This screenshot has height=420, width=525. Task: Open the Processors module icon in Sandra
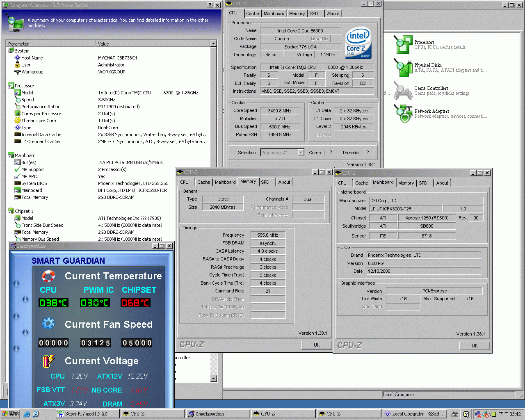click(403, 45)
